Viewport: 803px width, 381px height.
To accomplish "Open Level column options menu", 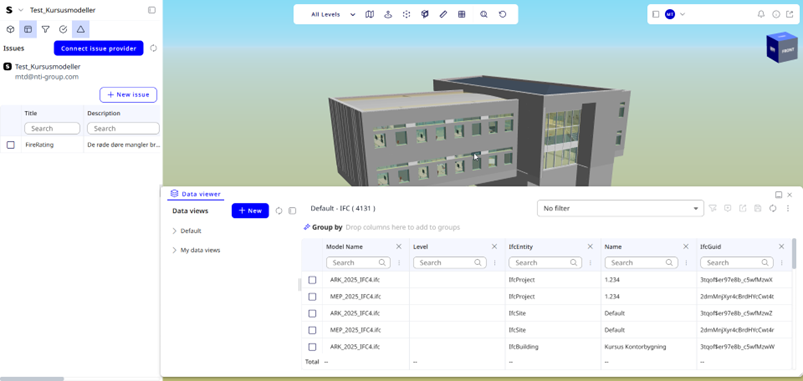I will click(x=495, y=263).
